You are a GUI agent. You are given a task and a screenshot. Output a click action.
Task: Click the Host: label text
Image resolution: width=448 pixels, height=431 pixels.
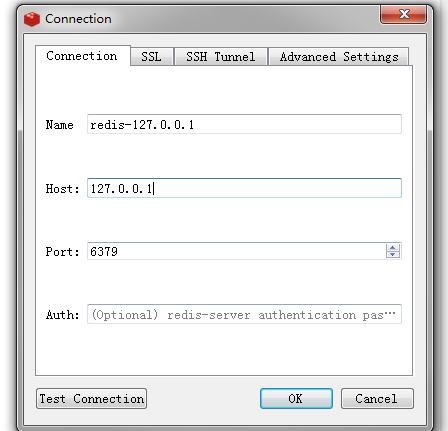coord(62,189)
